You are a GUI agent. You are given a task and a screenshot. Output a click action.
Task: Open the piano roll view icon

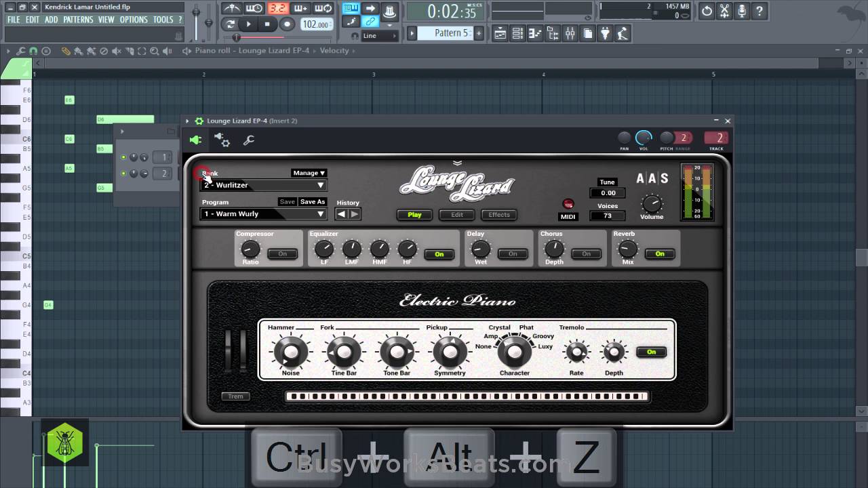(x=534, y=33)
